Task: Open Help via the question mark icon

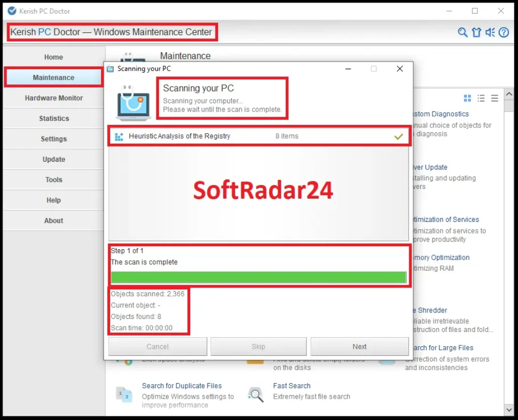Action: pyautogui.click(x=503, y=32)
